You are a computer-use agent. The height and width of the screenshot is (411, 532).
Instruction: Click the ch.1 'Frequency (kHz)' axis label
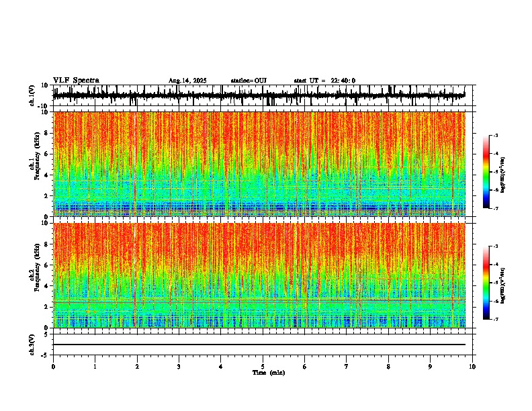(38, 156)
